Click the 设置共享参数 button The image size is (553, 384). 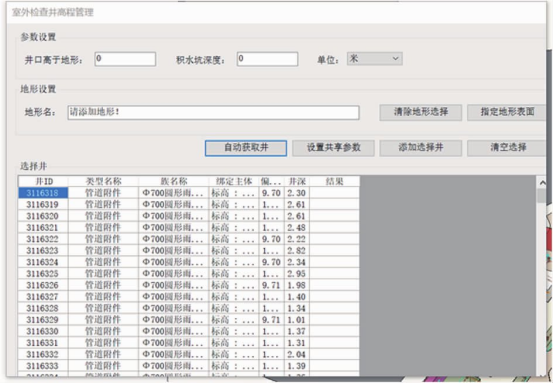(333, 148)
